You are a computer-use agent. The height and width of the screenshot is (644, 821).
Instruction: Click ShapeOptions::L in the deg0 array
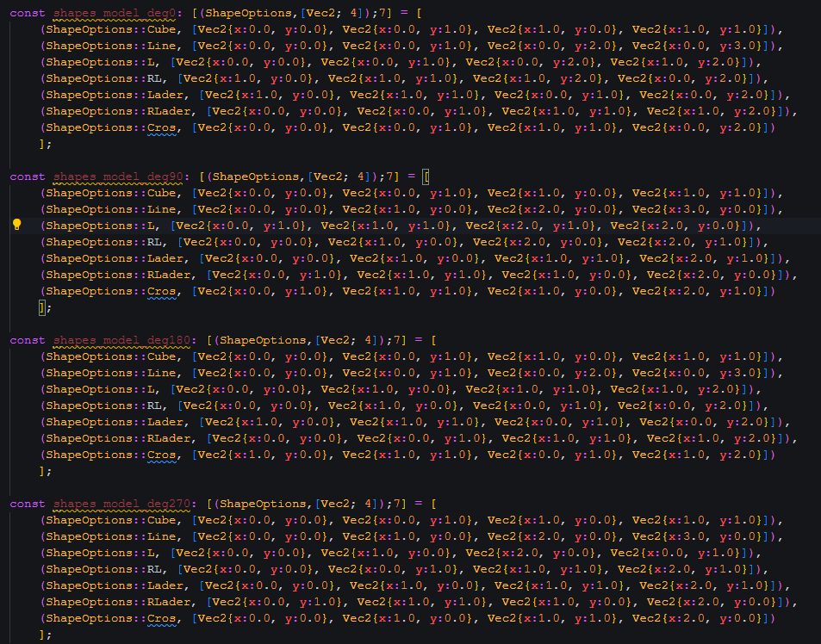(100, 62)
